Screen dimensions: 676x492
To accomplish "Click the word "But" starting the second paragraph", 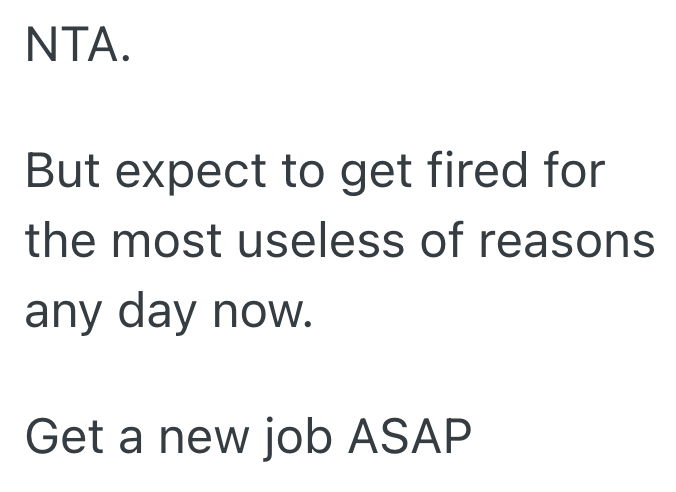I will click(62, 171).
